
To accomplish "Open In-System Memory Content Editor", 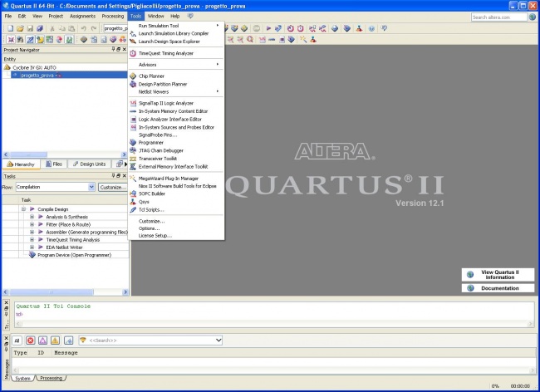I will (176, 111).
